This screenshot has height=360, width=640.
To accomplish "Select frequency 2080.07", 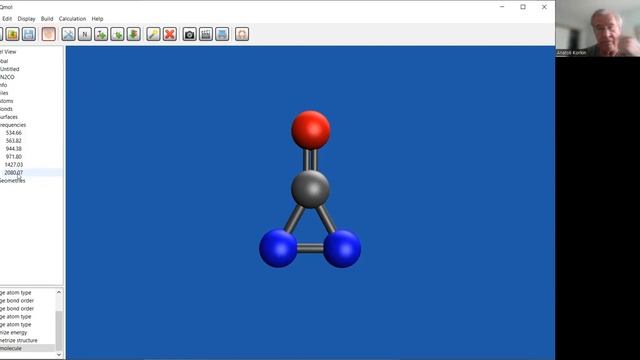I will (13, 173).
